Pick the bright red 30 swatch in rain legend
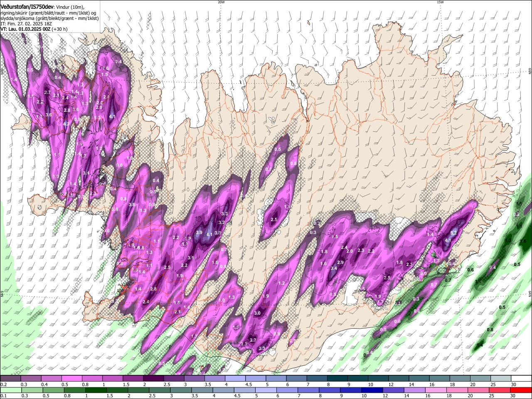Image resolution: width=532 pixels, height=399 pixels. tap(521, 390)
